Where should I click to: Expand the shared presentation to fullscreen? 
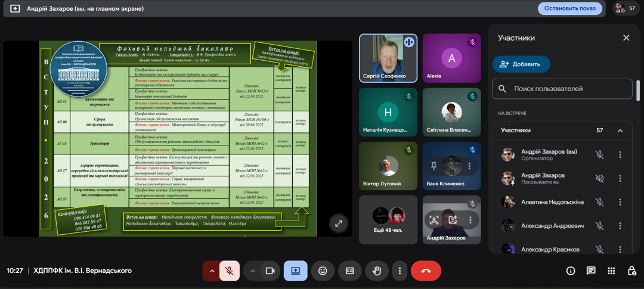coord(339,223)
